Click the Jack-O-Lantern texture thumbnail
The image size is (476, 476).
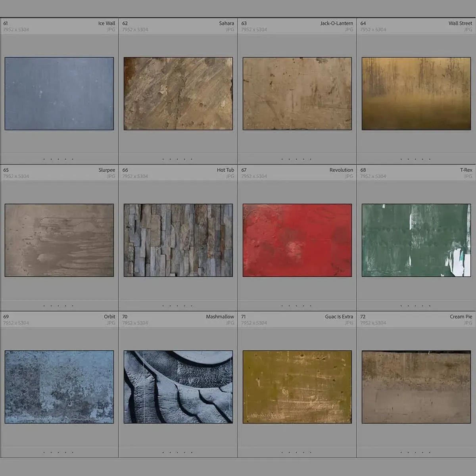(297, 94)
